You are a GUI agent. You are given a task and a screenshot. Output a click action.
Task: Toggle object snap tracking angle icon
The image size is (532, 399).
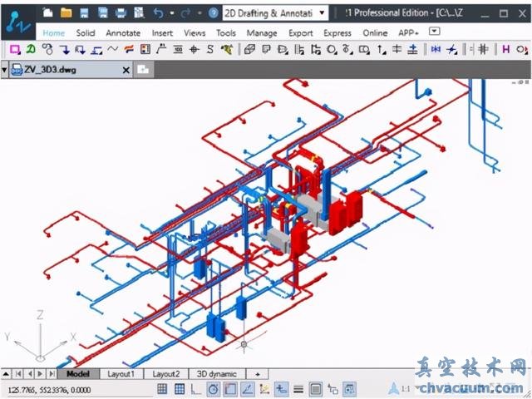pos(248,389)
